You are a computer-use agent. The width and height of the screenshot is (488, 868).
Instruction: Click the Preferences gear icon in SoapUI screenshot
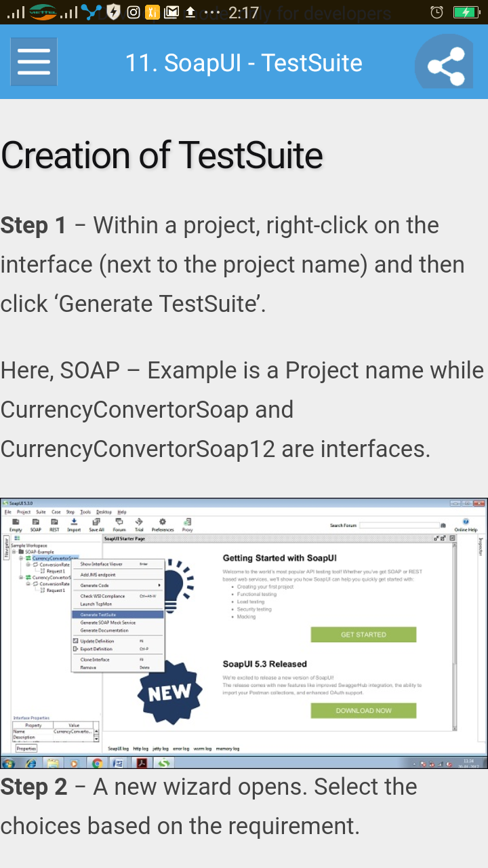pos(163,525)
